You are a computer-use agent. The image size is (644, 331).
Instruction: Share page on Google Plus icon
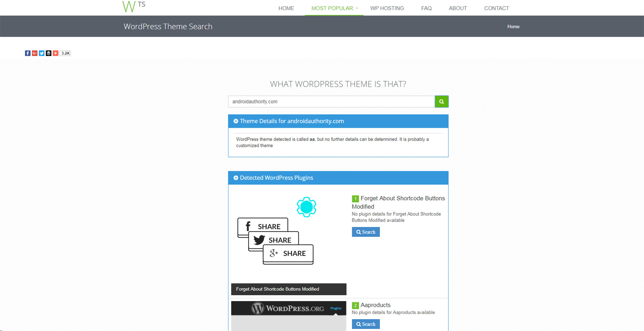pyautogui.click(x=35, y=53)
